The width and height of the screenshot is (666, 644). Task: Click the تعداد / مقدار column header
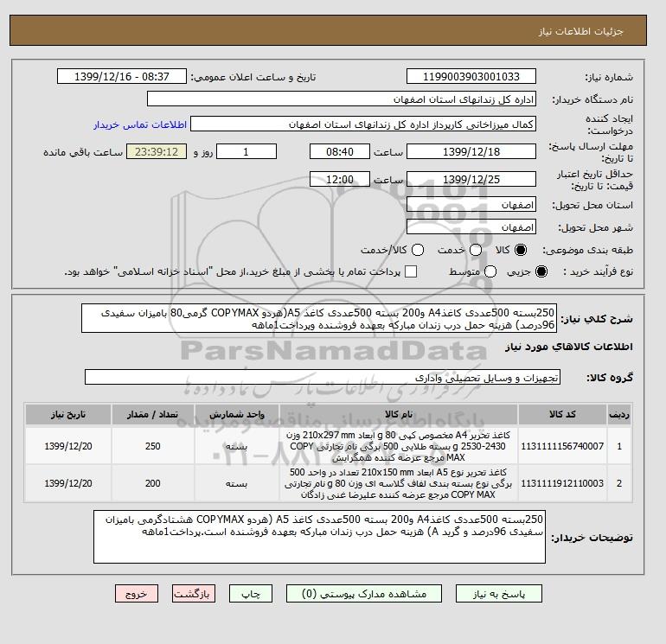152,414
